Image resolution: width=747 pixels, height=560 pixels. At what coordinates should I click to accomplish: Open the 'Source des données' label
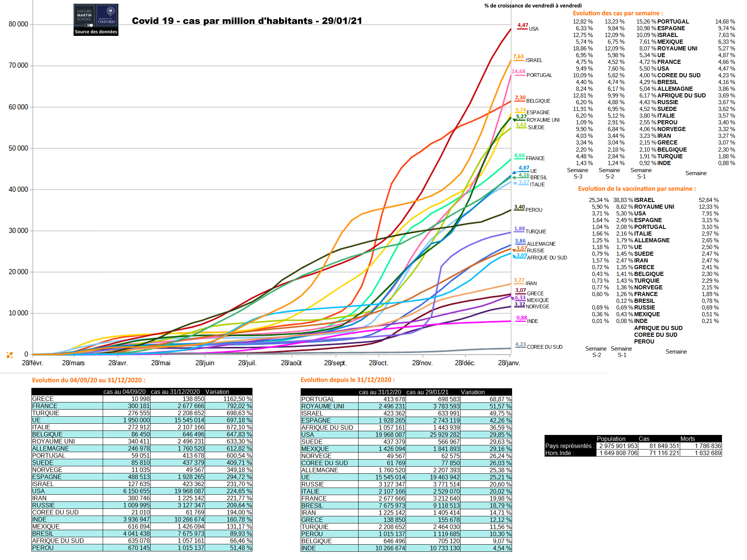96,32
